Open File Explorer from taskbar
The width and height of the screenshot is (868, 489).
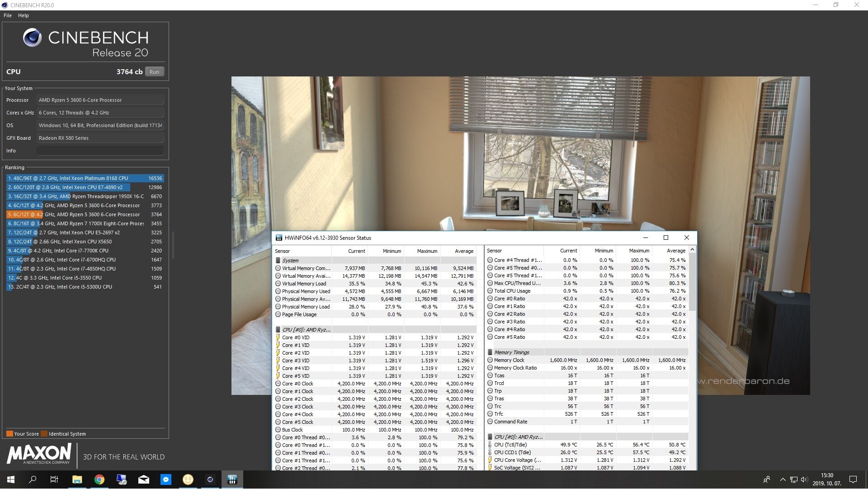click(77, 480)
